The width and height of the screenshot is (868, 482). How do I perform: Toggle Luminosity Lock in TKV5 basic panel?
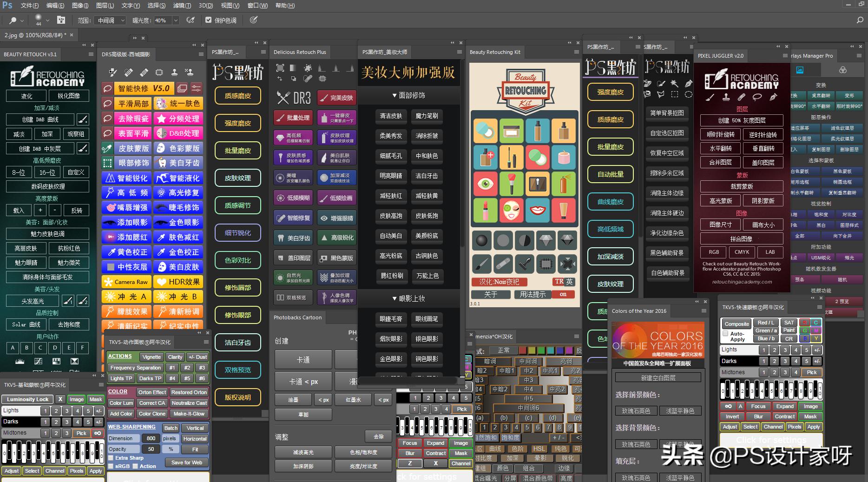pyautogui.click(x=28, y=399)
